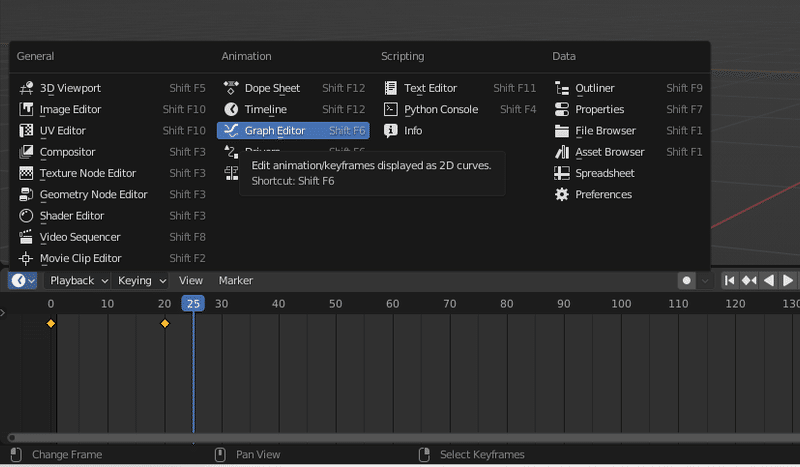Click the Data column header
The width and height of the screenshot is (800, 467).
point(564,56)
